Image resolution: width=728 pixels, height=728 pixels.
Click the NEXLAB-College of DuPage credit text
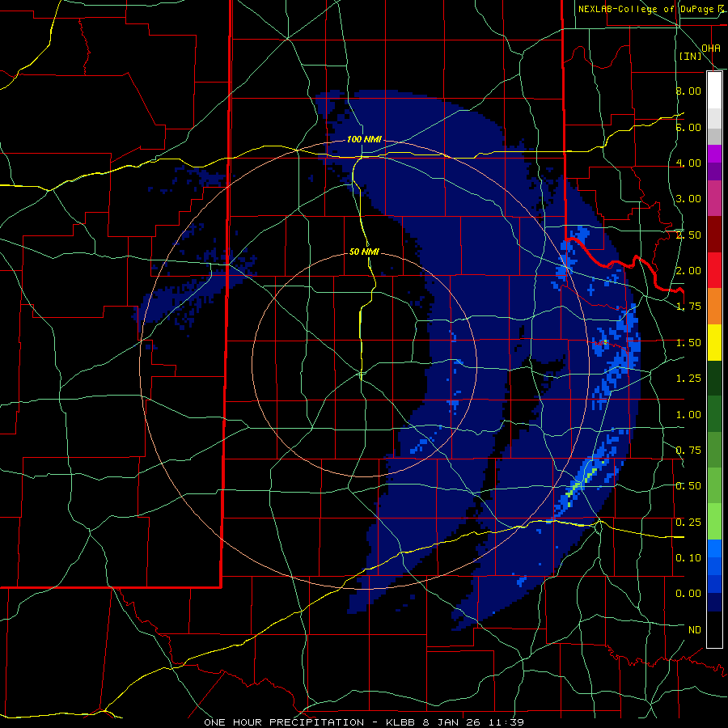[x=645, y=9]
